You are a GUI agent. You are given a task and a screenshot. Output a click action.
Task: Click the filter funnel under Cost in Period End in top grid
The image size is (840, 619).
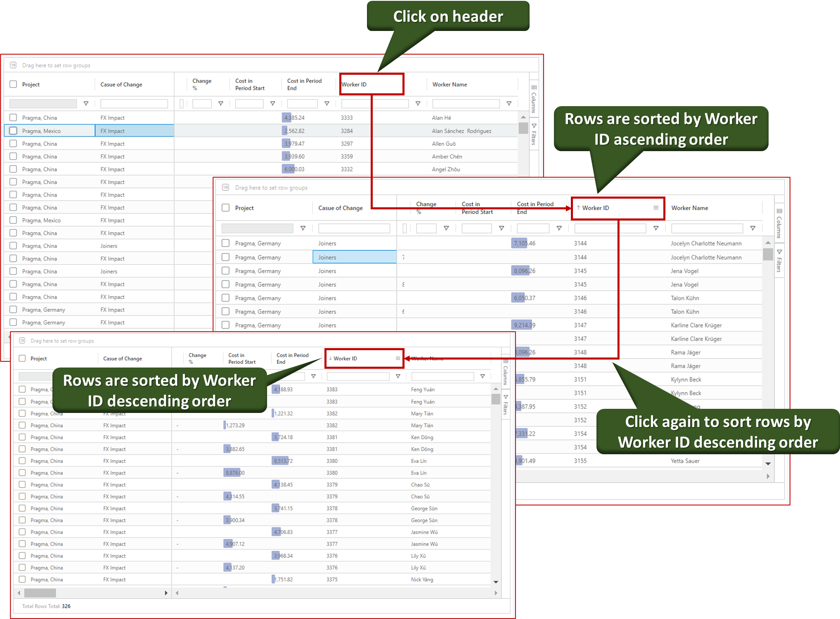click(327, 104)
